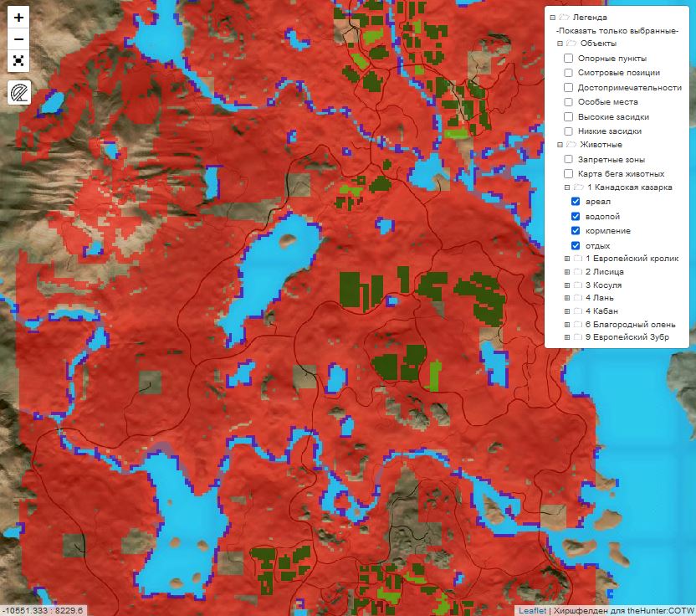Uncheck кормление layer checkbox
Image resolution: width=696 pixels, height=616 pixels.
coord(576,230)
